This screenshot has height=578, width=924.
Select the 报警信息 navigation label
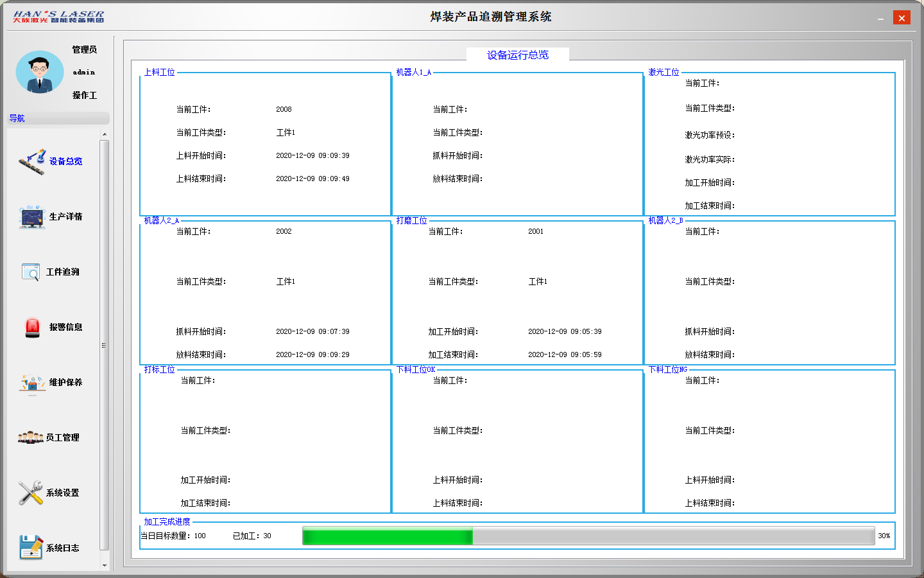point(66,328)
